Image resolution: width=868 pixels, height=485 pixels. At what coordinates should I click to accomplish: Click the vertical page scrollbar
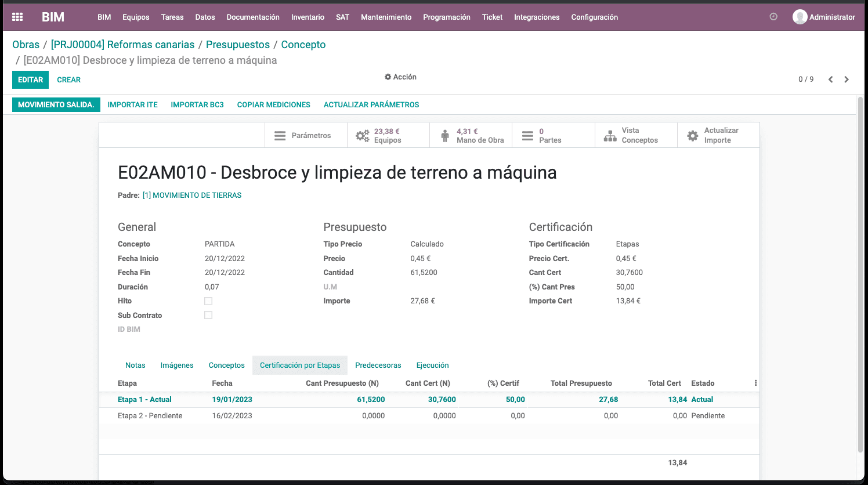[x=860, y=274]
